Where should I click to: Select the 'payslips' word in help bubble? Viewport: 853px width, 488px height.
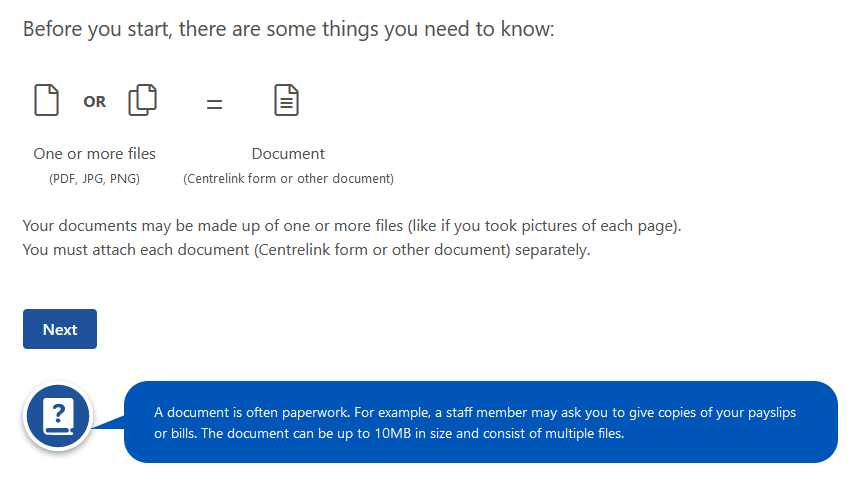(772, 413)
